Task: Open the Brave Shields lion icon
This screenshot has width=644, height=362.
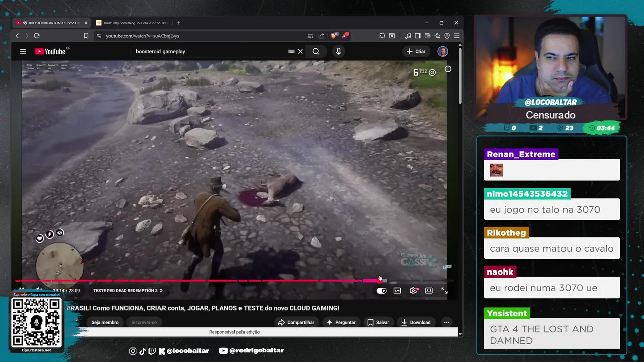Action: click(x=334, y=36)
